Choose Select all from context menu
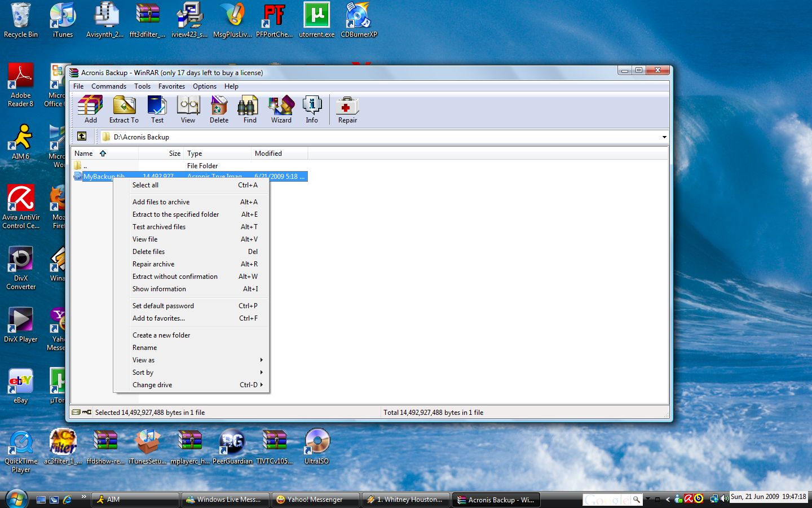 tap(192, 185)
